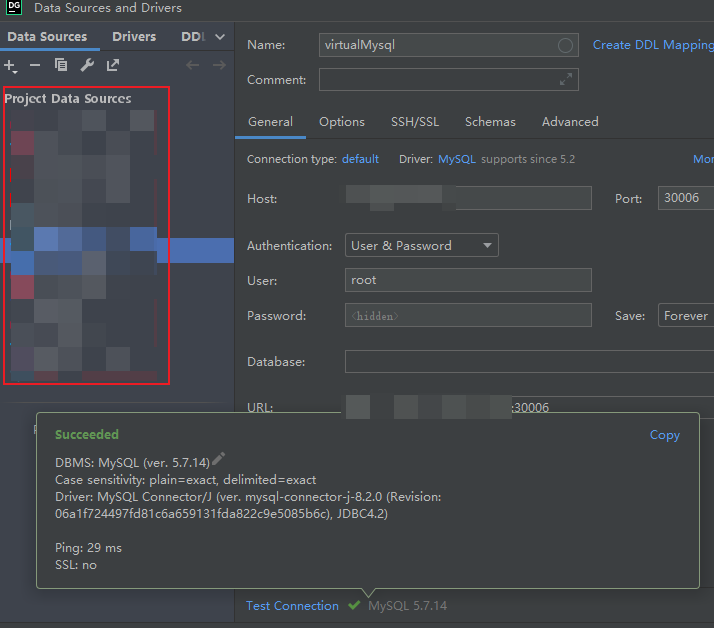This screenshot has width=714, height=628.
Task: Click the Driver: MySQL Connector/J line
Action: pos(248,497)
